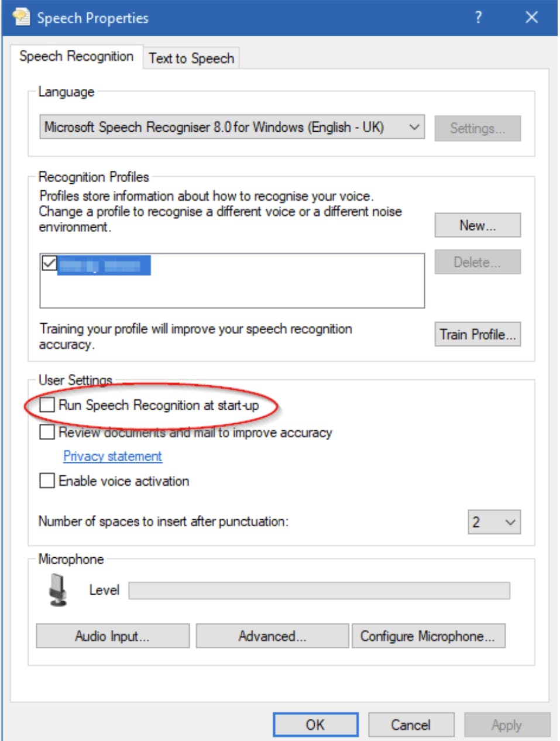Screen dimensions: 560x741
Task: Click the microphone Level meter bar
Action: (x=319, y=591)
